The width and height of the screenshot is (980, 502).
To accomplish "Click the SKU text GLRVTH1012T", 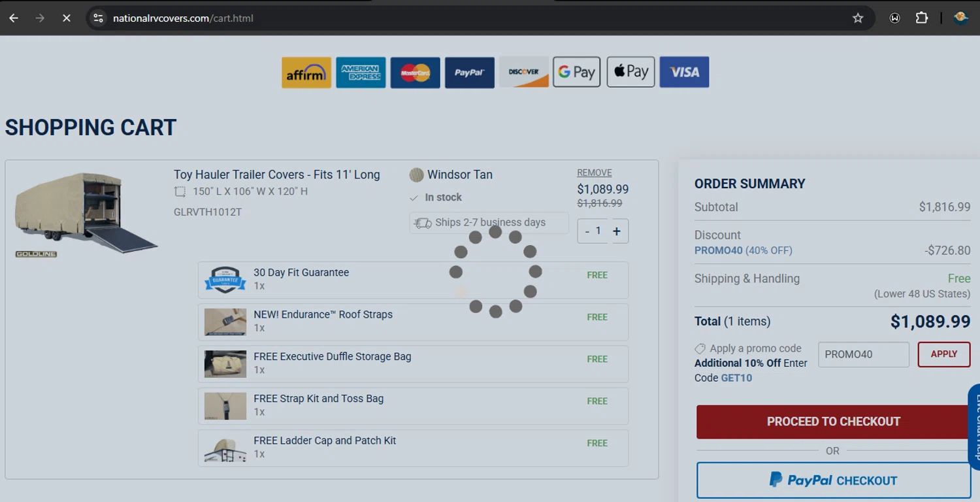I will click(x=208, y=212).
